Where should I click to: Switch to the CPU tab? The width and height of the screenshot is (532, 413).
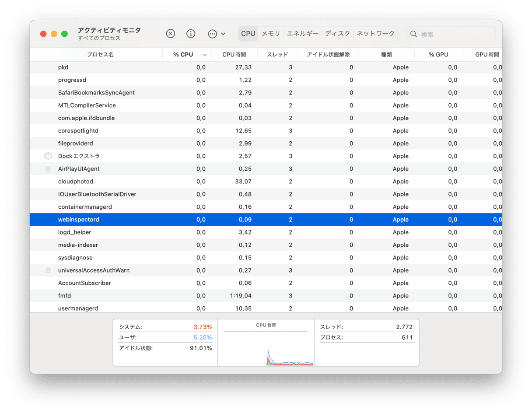pos(248,34)
